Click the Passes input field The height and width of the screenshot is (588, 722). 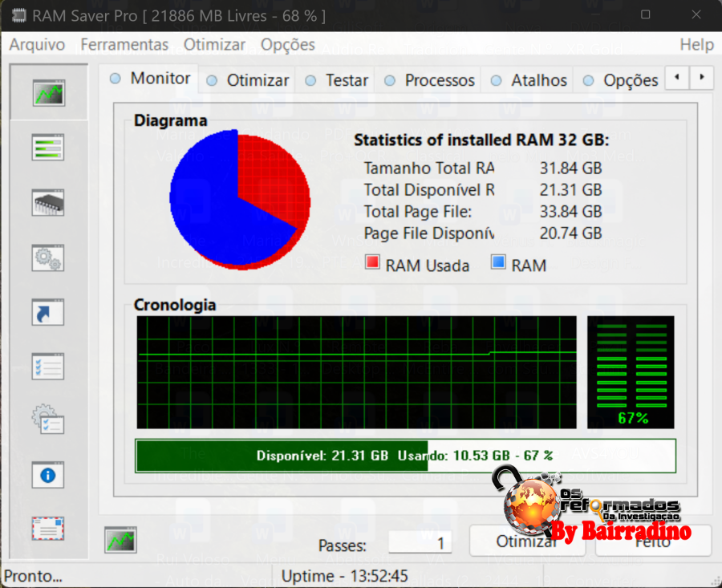click(x=420, y=543)
